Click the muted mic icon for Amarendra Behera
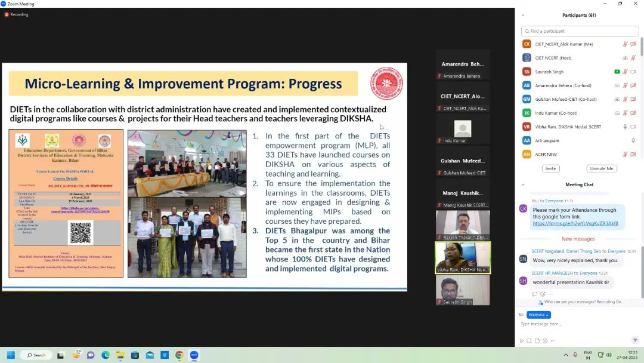The image size is (644, 363). [x=625, y=85]
